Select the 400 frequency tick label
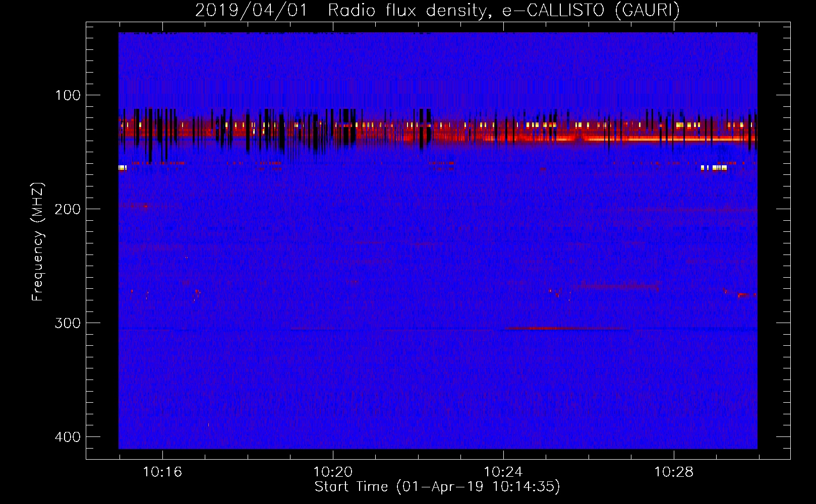 [x=68, y=437]
